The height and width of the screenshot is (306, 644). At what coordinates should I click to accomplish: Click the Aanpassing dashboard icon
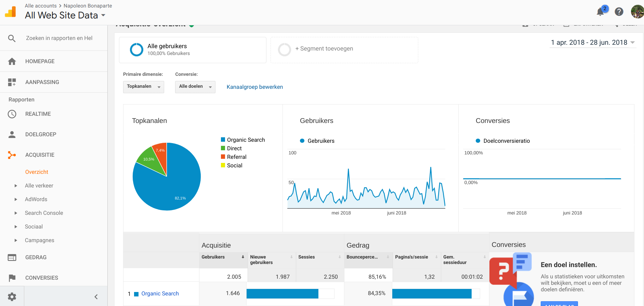click(12, 82)
